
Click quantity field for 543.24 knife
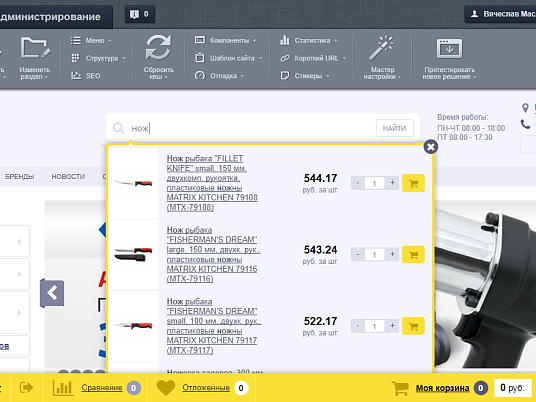[x=375, y=255]
